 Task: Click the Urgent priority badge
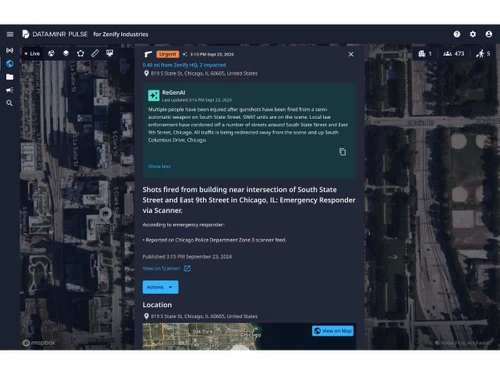[168, 54]
